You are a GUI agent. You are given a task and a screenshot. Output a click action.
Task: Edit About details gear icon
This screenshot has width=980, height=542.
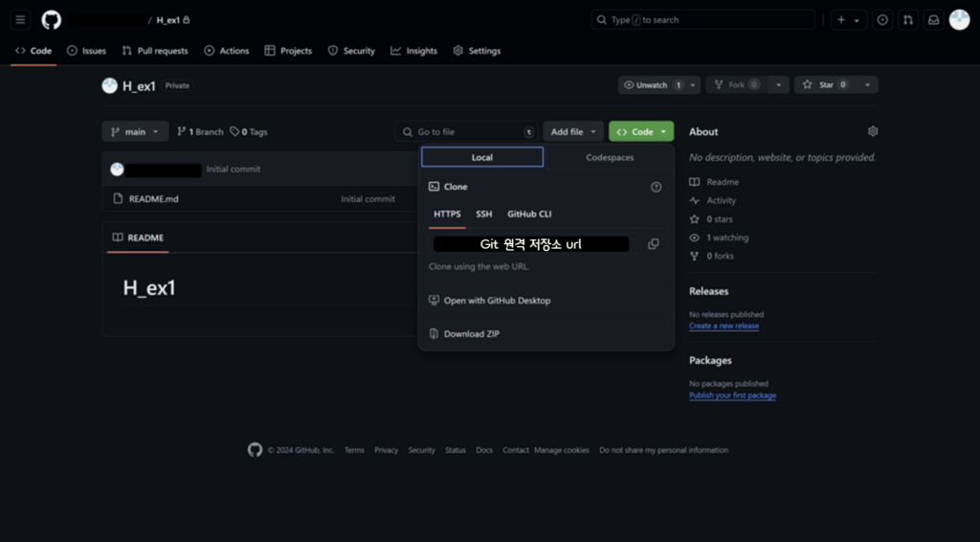coord(873,131)
